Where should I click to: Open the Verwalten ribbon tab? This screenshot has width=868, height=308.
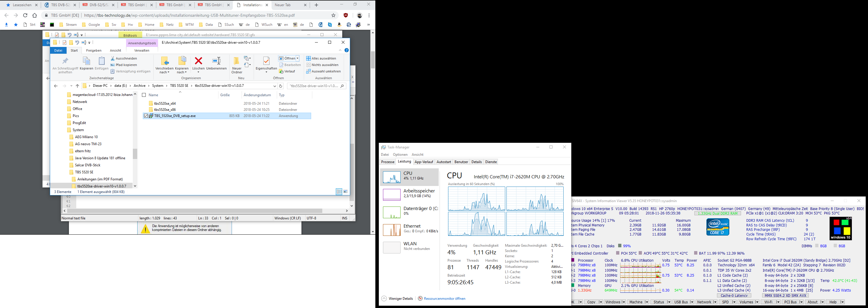pos(142,50)
